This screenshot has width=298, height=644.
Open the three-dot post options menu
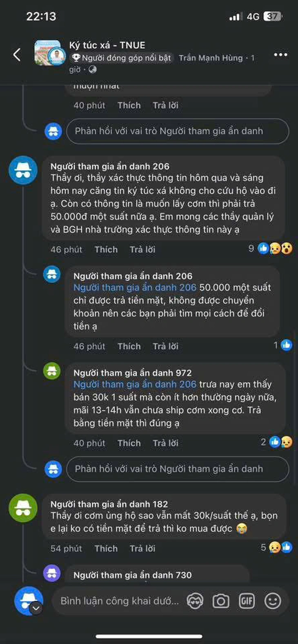click(x=281, y=54)
